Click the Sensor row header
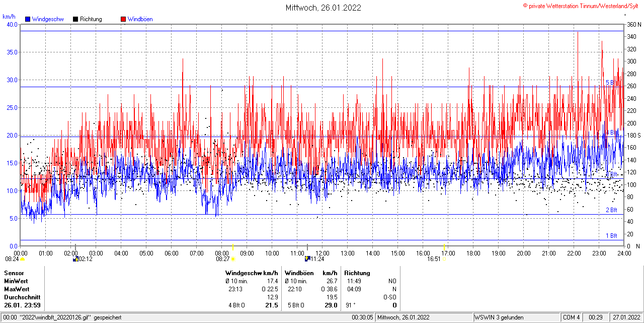Image resolution: width=644 pixels, height=323 pixels. pyautogui.click(x=14, y=273)
